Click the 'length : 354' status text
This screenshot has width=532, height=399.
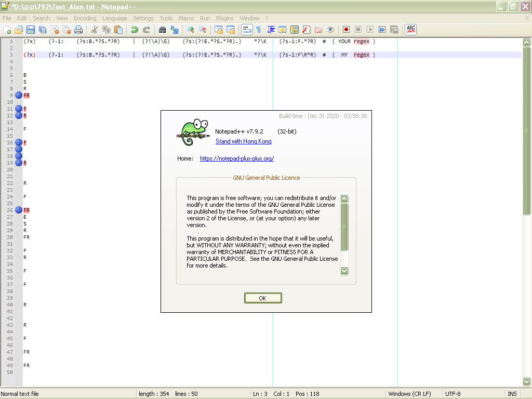coord(154,394)
